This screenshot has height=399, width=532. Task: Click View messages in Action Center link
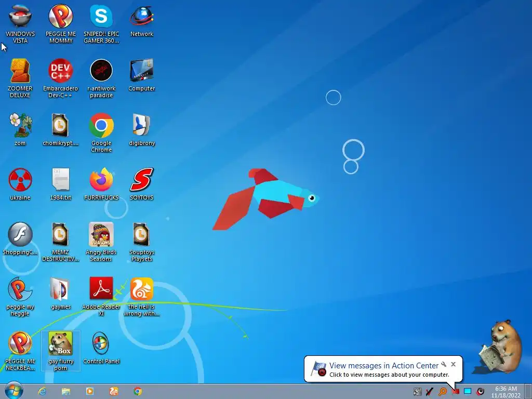[x=384, y=365]
